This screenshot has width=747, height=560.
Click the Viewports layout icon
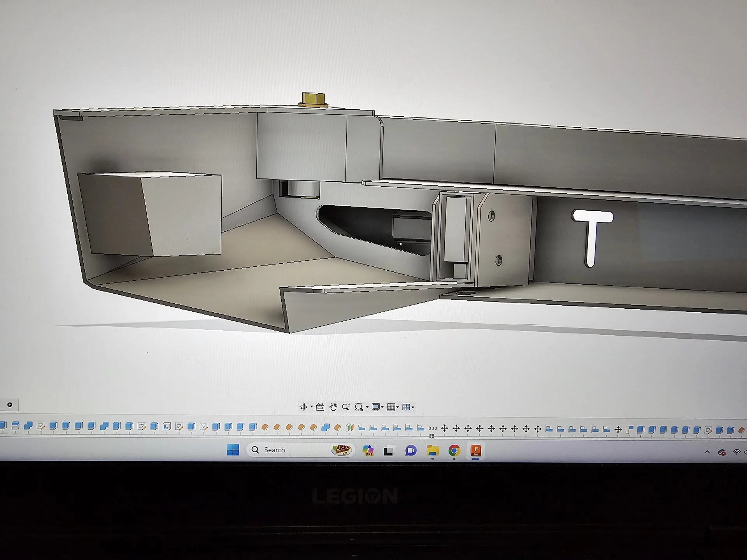[x=406, y=407]
